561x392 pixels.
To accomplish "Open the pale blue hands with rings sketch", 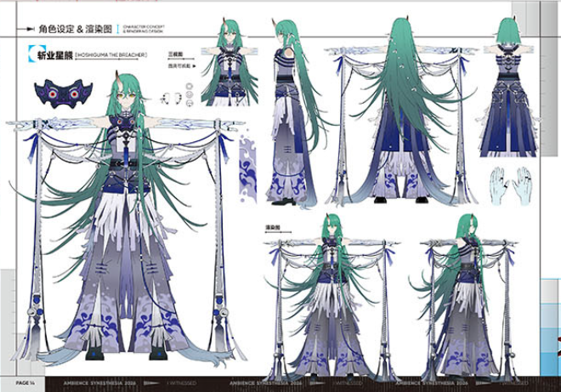I will coord(512,186).
